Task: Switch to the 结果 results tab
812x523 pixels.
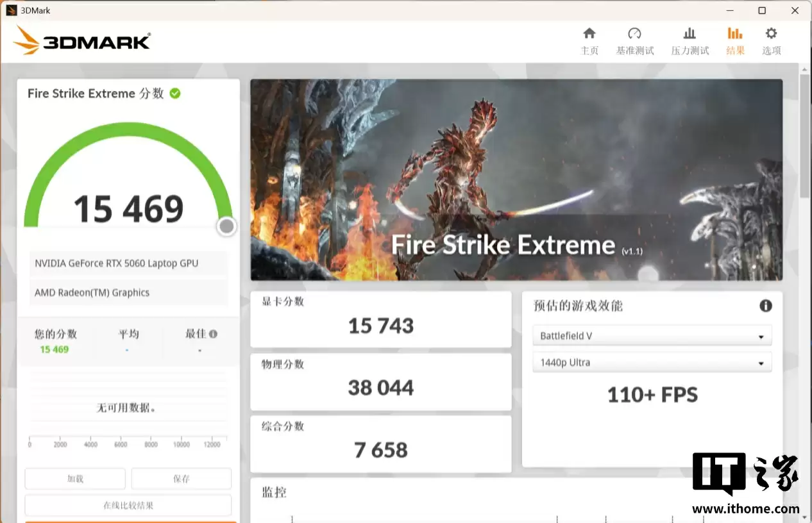Action: pyautogui.click(x=735, y=40)
